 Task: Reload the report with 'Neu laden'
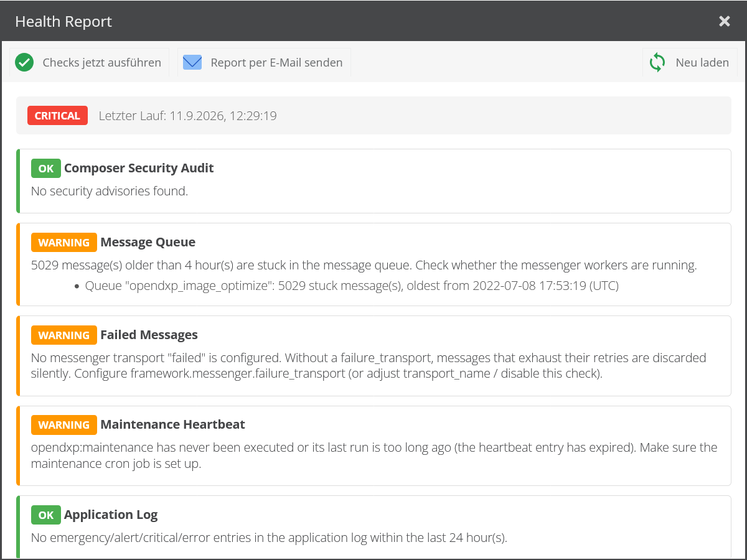pos(690,62)
